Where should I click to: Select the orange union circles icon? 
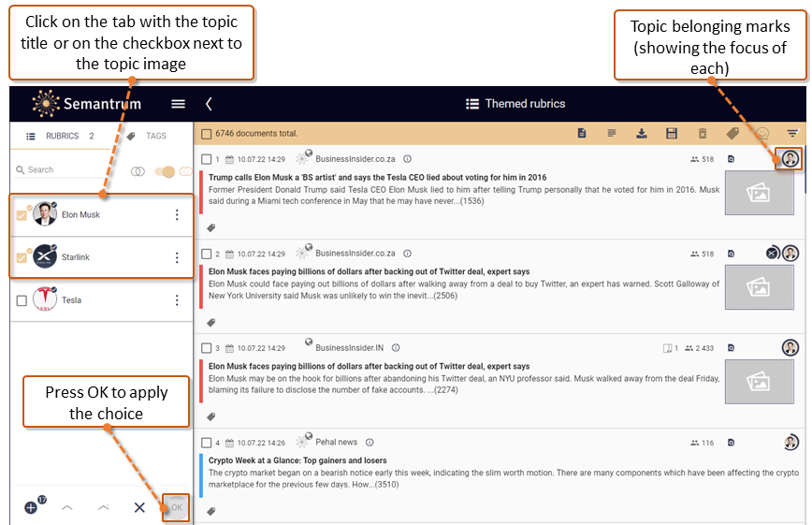pos(185,171)
